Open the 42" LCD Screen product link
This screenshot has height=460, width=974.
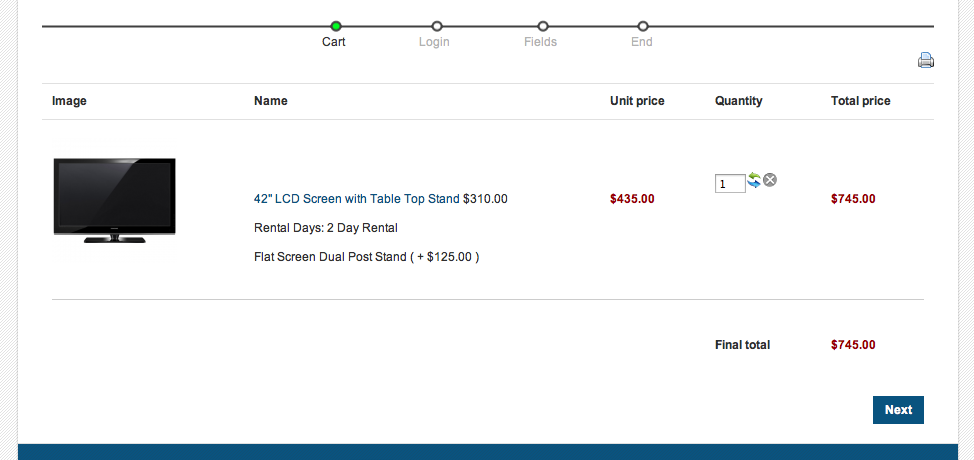357,199
